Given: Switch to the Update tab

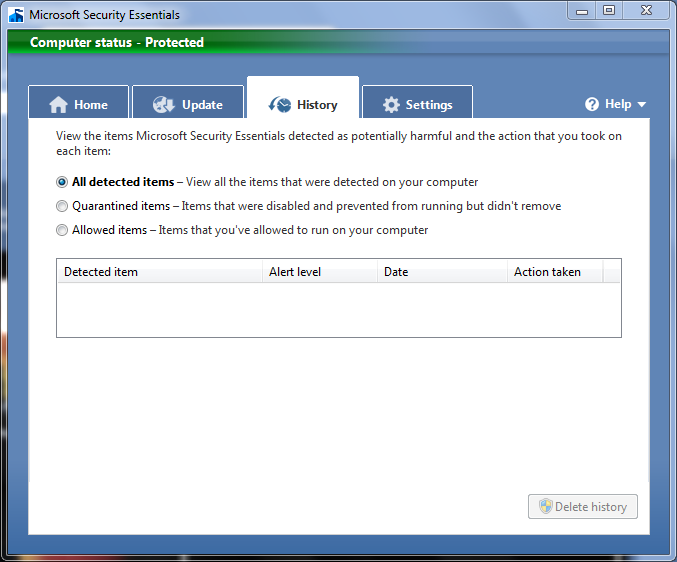Looking at the screenshot, I should [188, 102].
